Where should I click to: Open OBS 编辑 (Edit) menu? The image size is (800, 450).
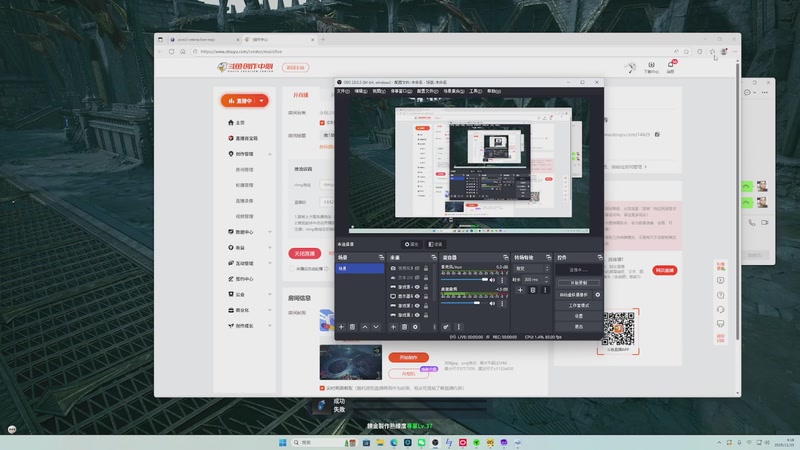point(361,91)
